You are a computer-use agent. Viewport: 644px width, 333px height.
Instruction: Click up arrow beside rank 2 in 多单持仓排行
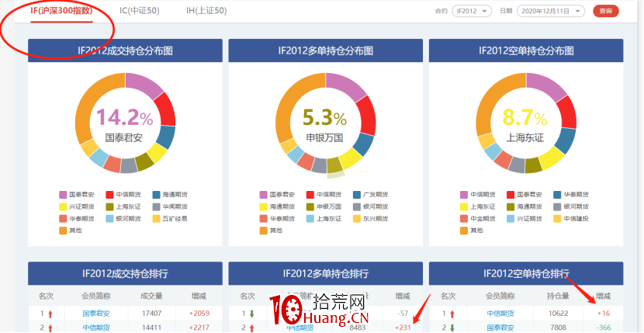point(251,328)
